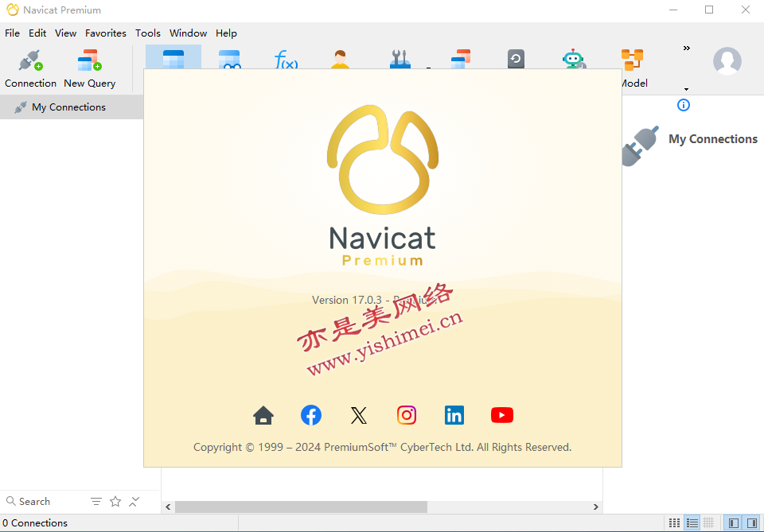Viewport: 764px width, 532px height.
Task: Open the X social icon
Action: coord(359,415)
